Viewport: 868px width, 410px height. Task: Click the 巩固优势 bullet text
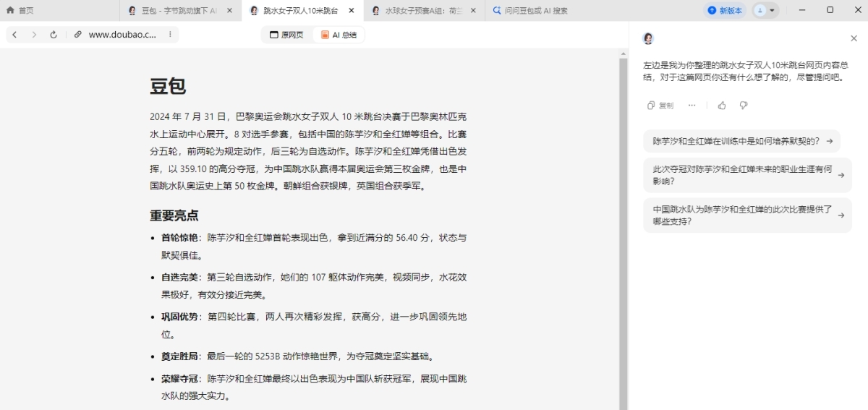314,325
